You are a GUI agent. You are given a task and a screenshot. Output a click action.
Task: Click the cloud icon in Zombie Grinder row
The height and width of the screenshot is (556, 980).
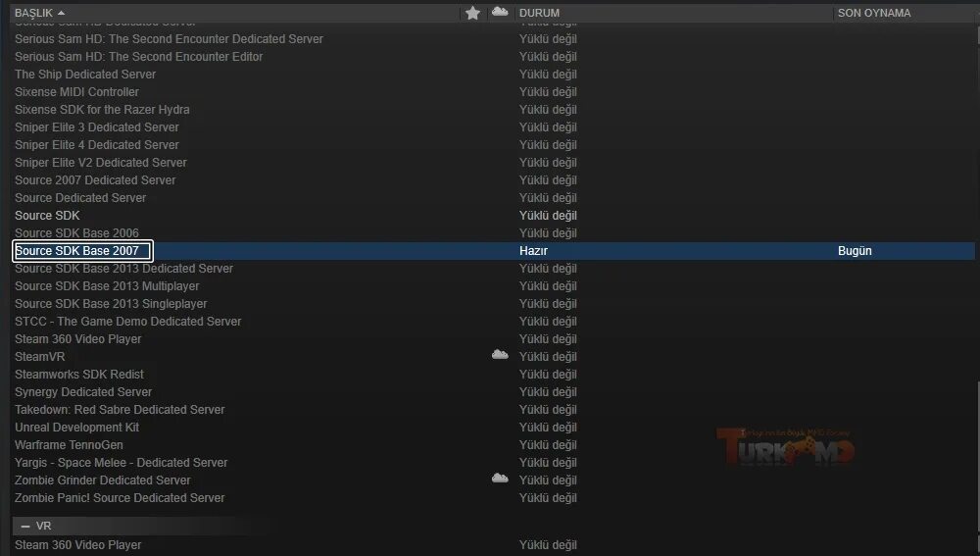(x=500, y=479)
